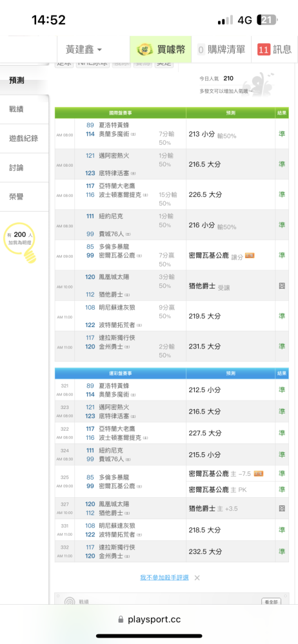The image size is (298, 644).
Task: Click the orange badge beside 主 -7.5
Action: [x=259, y=473]
